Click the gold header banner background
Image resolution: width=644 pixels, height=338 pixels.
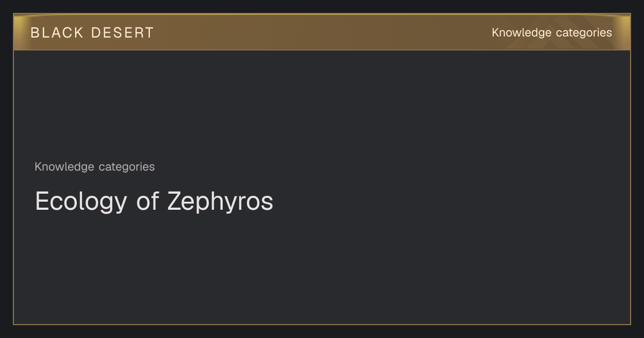click(x=322, y=32)
